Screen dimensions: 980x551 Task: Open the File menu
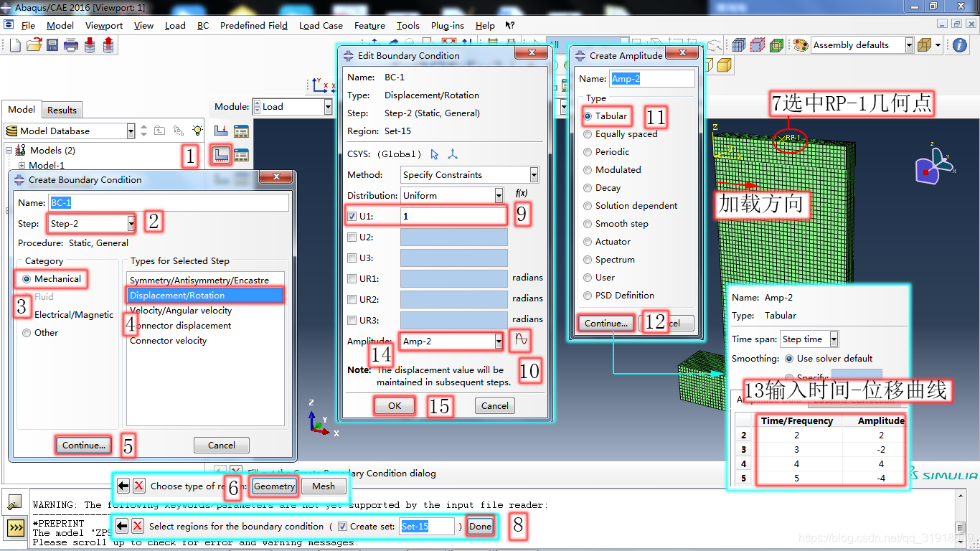[28, 26]
